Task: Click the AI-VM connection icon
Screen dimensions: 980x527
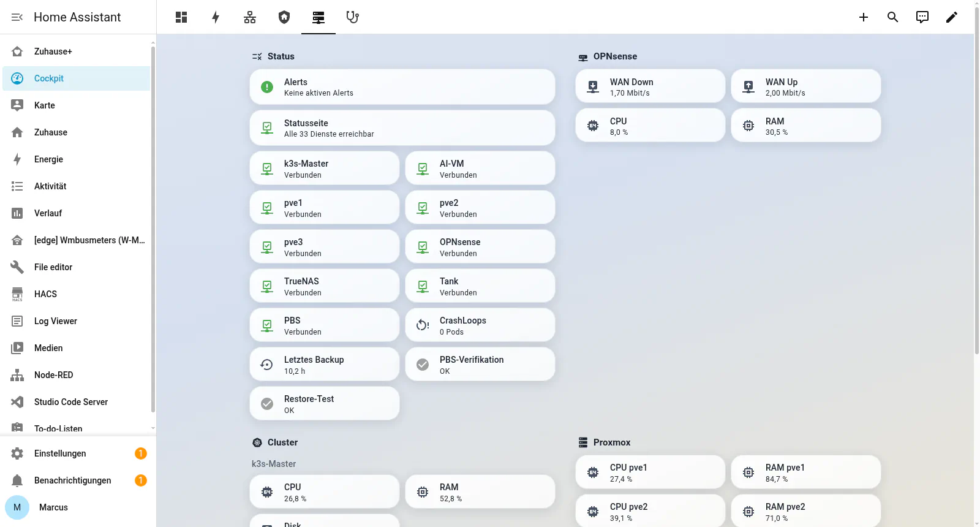Action: pos(423,169)
